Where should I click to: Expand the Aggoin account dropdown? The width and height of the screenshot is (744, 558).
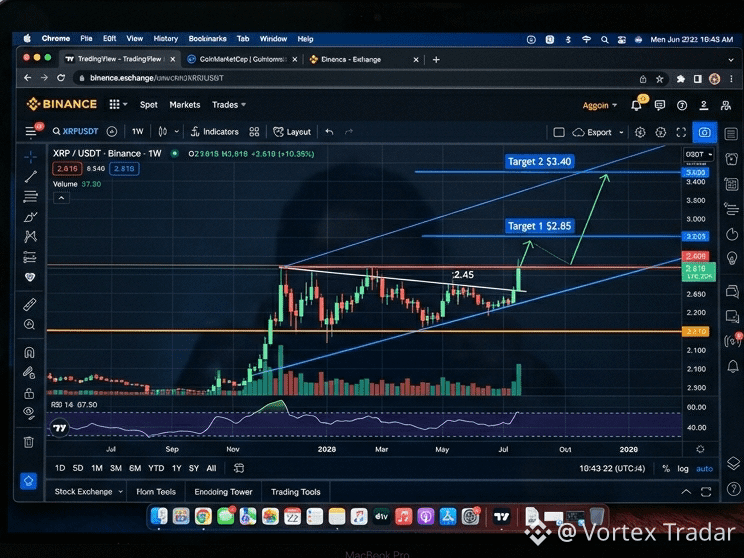599,105
